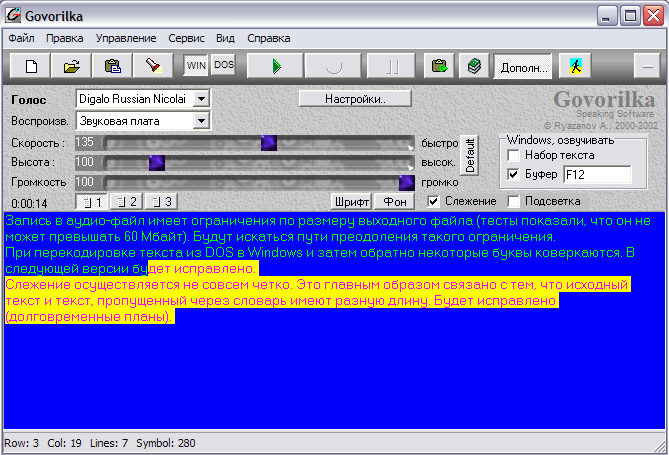Image resolution: width=669 pixels, height=455 pixels.
Task: Click the read-clipboard icon with green arrow
Action: pos(439,66)
